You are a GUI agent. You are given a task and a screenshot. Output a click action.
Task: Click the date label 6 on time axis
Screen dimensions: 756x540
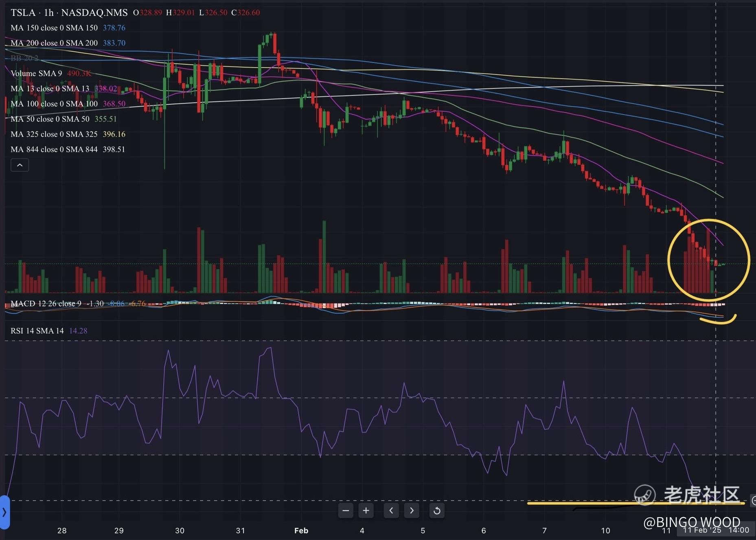point(484,531)
